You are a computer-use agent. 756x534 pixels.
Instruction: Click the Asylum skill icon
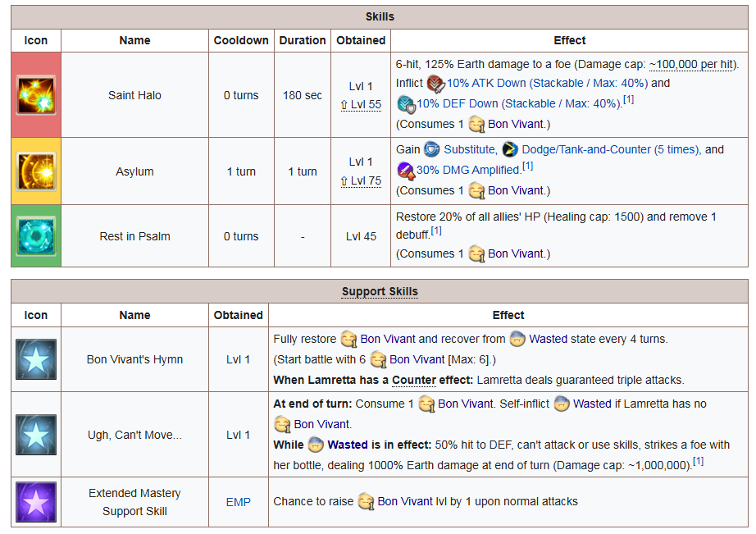pyautogui.click(x=36, y=171)
